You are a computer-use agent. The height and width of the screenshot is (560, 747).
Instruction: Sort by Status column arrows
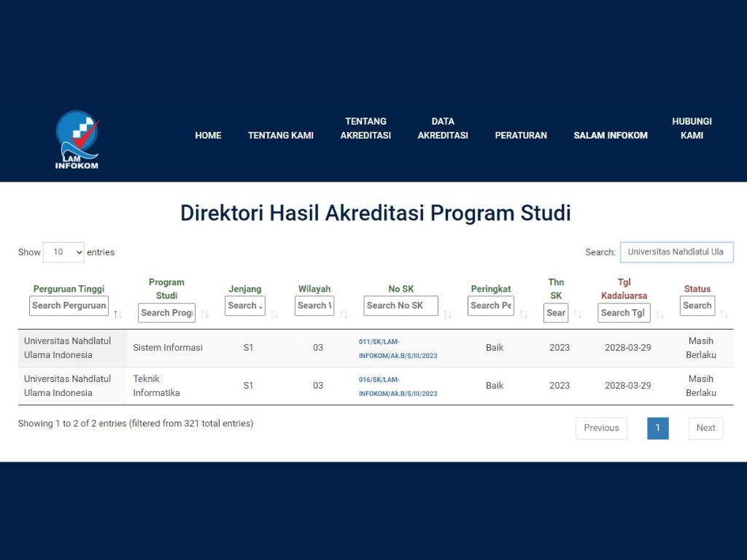point(724,314)
